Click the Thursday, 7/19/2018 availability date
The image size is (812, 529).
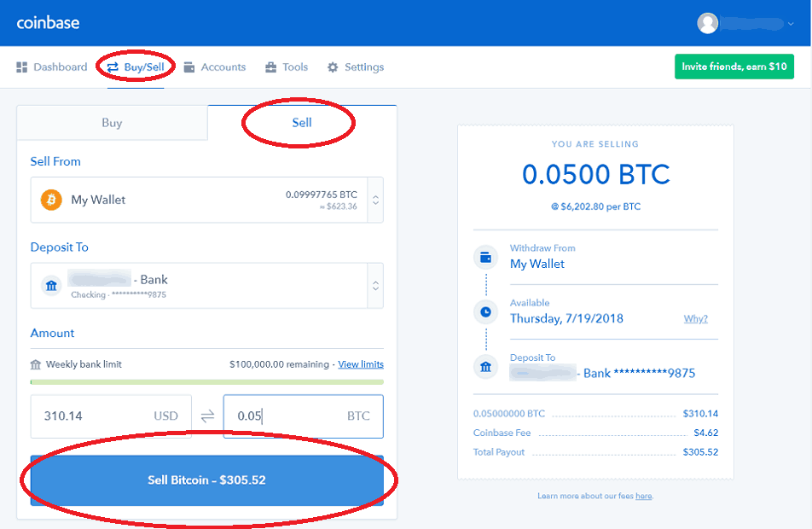click(x=566, y=318)
